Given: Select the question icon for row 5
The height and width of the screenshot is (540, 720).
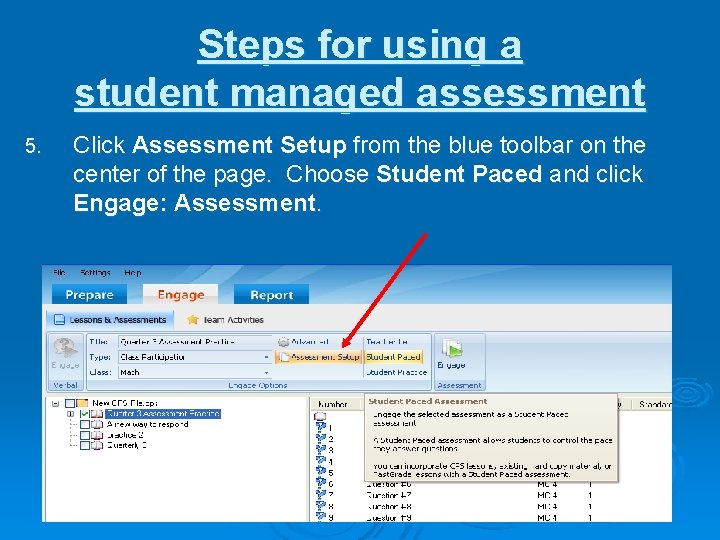Looking at the screenshot, I should [321, 472].
